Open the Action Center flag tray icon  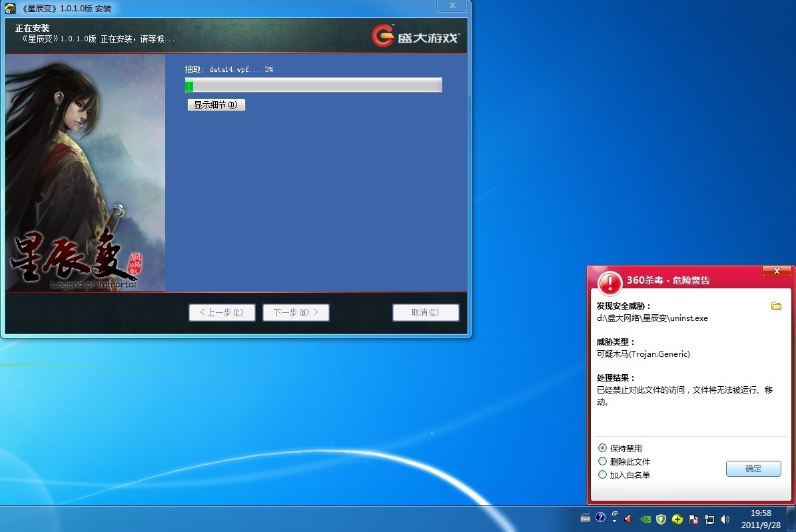[693, 519]
